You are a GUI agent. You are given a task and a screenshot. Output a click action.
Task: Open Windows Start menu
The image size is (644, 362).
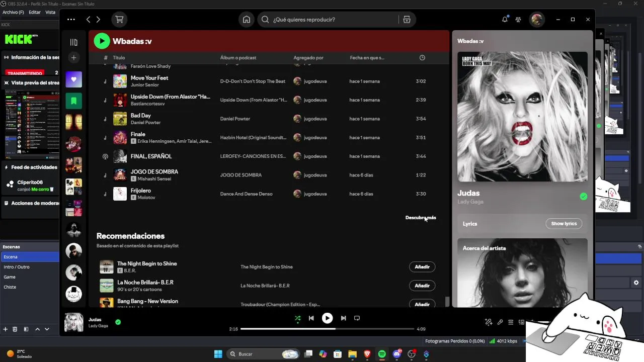[218, 354]
